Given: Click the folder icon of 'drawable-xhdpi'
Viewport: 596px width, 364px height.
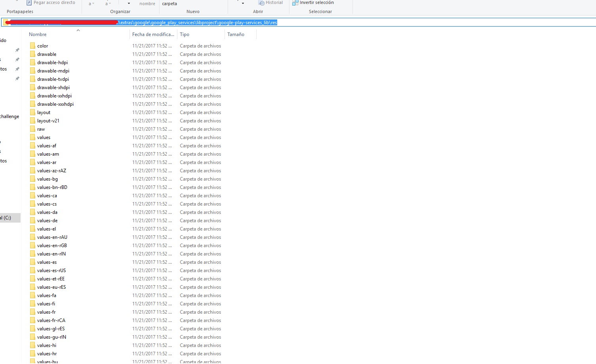Looking at the screenshot, I should [x=33, y=88].
